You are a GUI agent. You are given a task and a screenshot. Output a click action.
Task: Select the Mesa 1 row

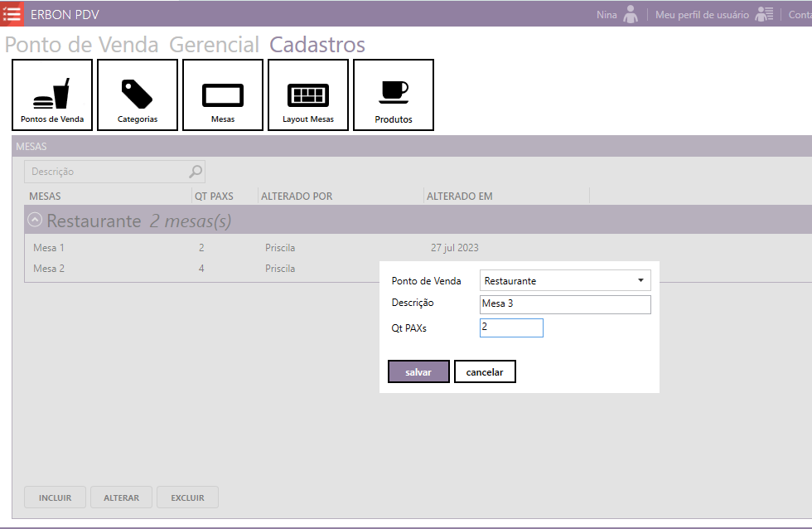click(49, 248)
